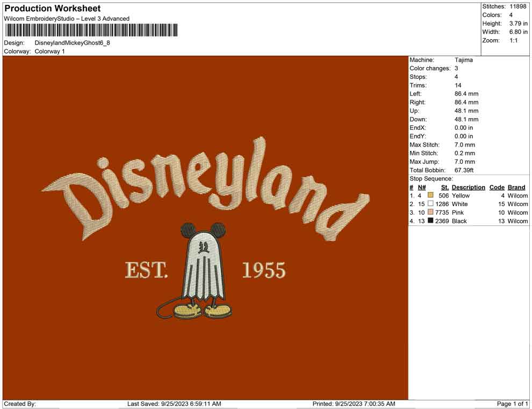532x409 pixels.
Task: Click the design name DisneylandMickeyGhost6_8
Action: tap(73, 43)
